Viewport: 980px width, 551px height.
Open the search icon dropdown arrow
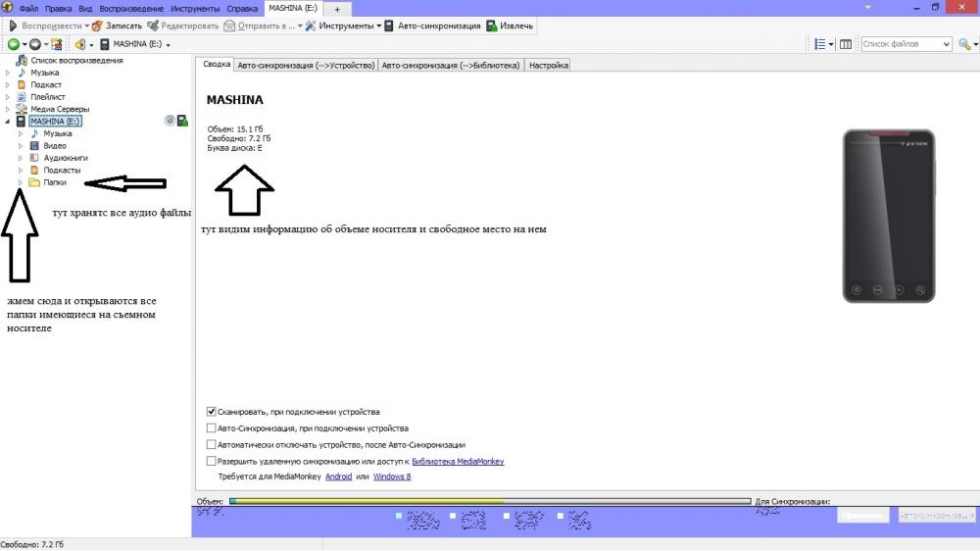click(975, 44)
